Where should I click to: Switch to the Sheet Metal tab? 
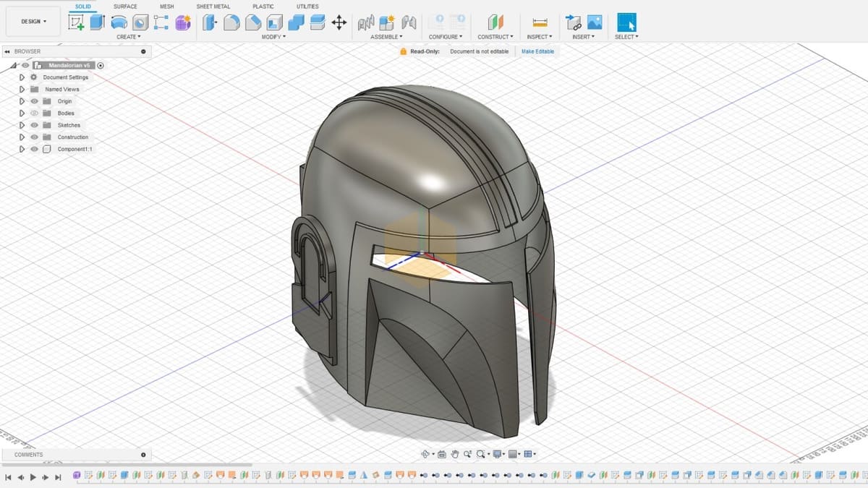tap(213, 7)
